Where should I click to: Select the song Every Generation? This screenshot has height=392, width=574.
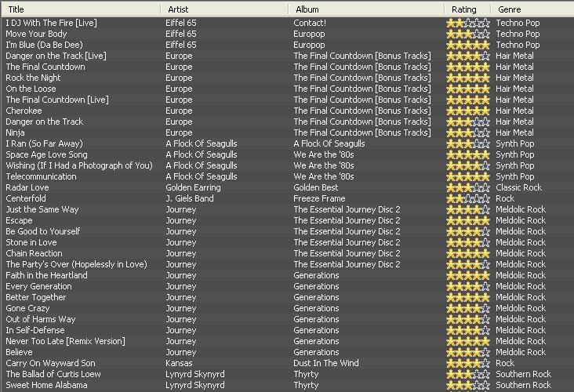38,287
